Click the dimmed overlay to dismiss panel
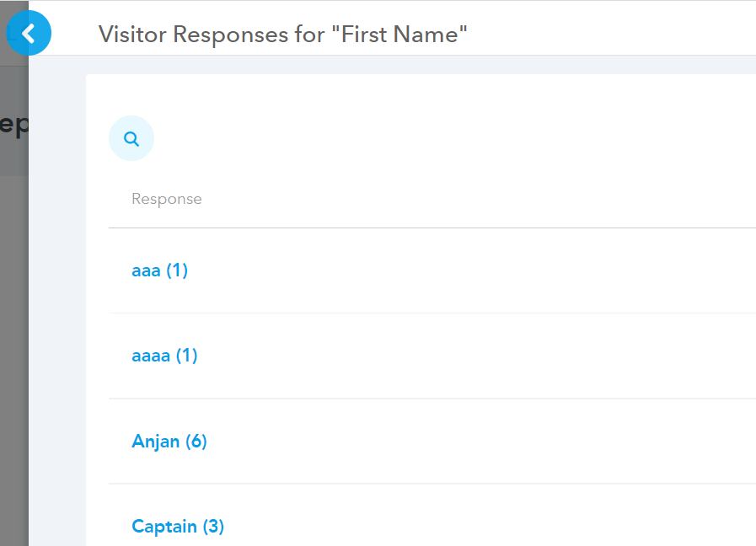The width and height of the screenshot is (756, 546). (x=13, y=337)
